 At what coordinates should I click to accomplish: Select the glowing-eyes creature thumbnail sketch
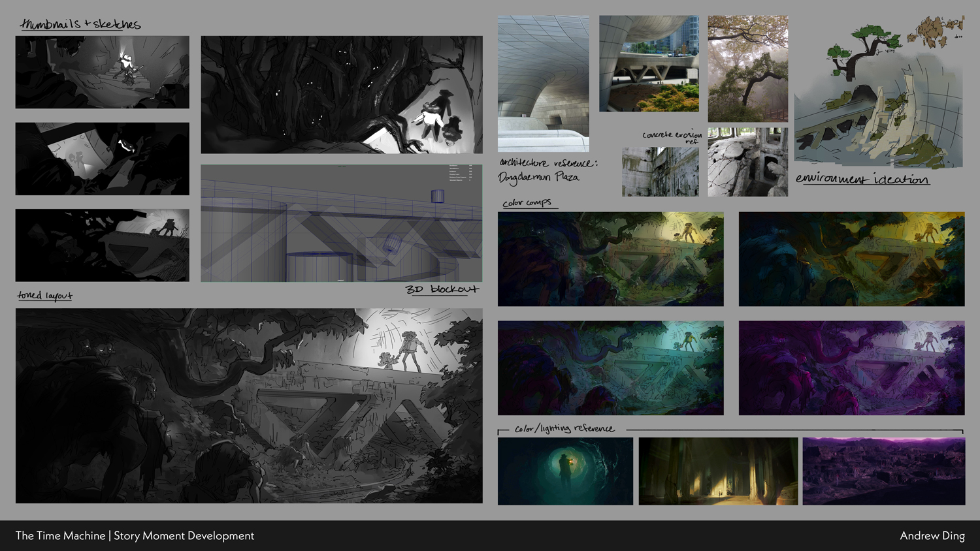pos(102,159)
